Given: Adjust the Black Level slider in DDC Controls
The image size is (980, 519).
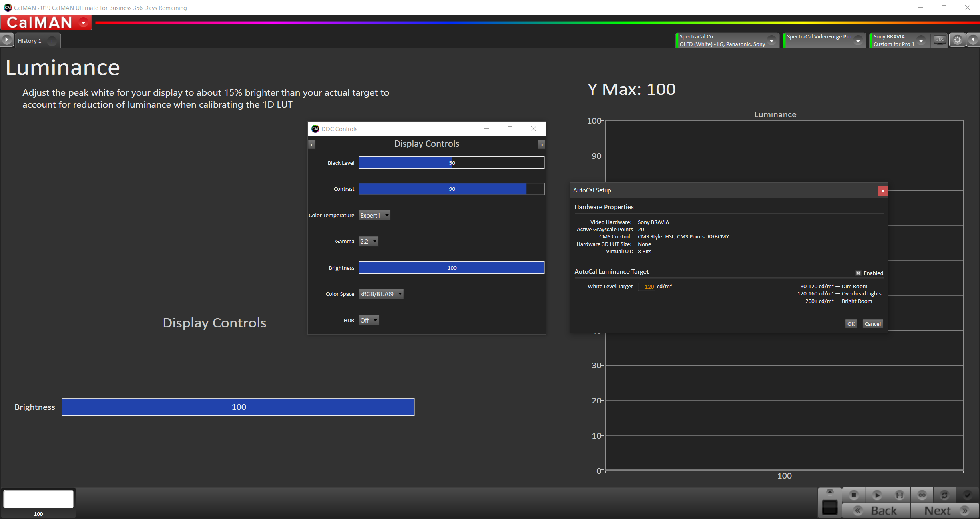Looking at the screenshot, I should pos(452,163).
